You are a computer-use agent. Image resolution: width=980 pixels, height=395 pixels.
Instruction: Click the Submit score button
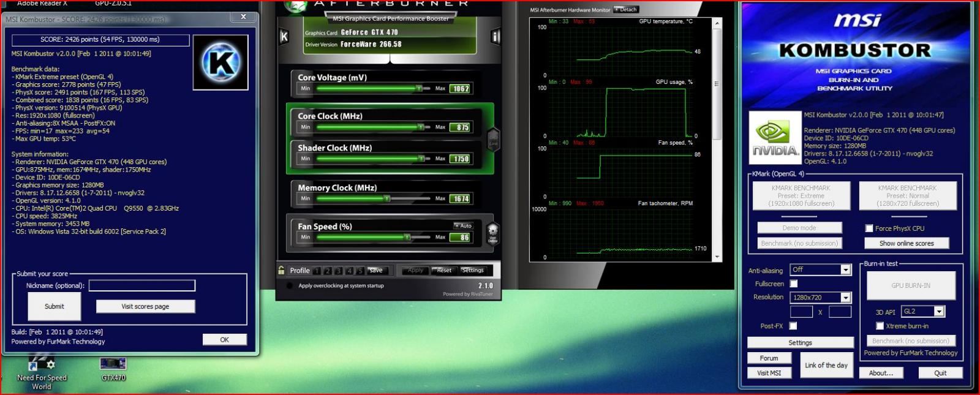click(x=54, y=306)
